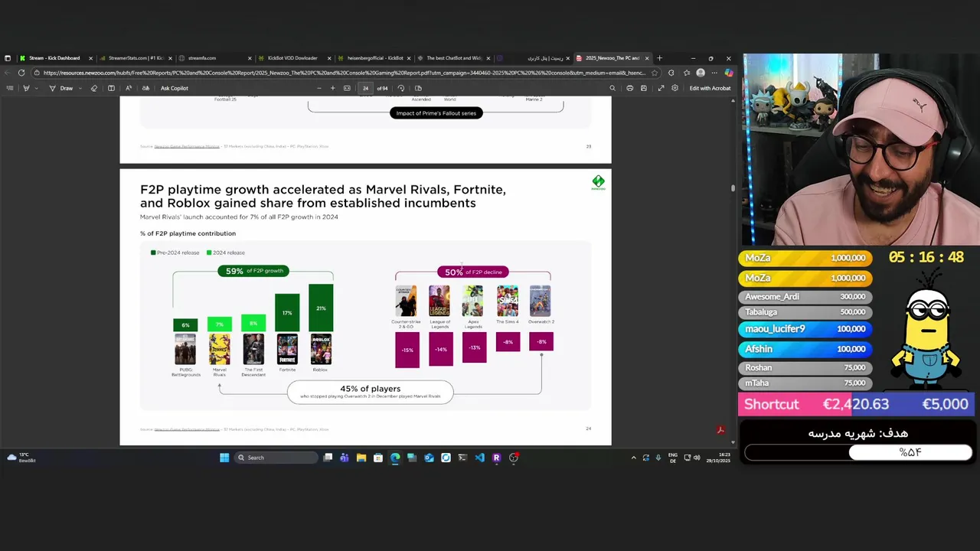The height and width of the screenshot is (551, 980).
Task: Toggle fit to width view
Action: (x=347, y=88)
